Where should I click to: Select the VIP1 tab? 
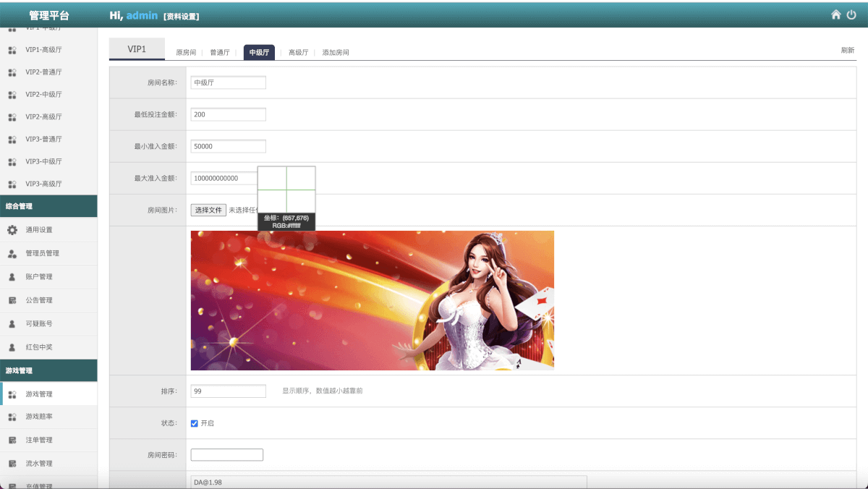137,49
